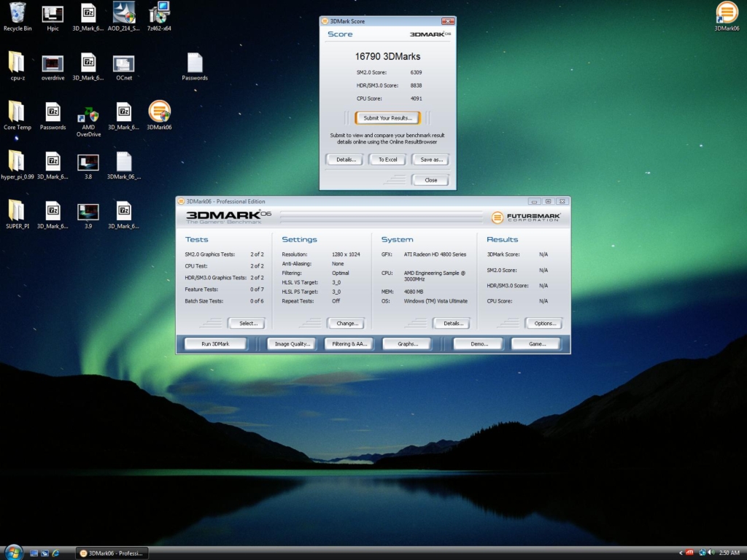The image size is (747, 560).
Task: Open Details in the Score window
Action: pos(346,160)
